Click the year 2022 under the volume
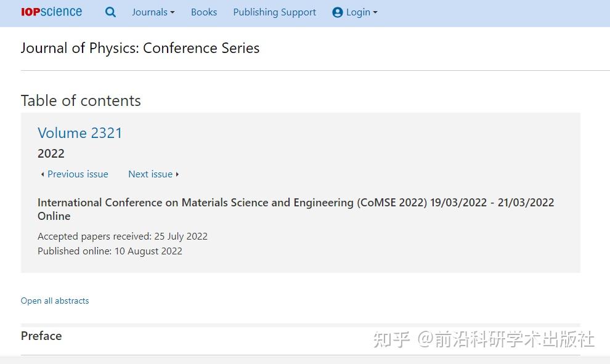 point(51,153)
